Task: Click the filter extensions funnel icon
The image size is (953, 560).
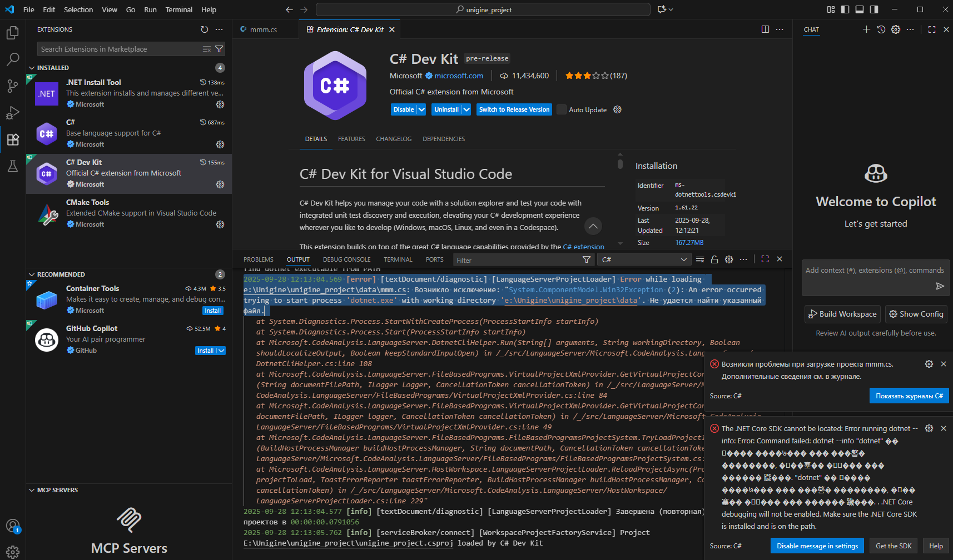Action: click(x=219, y=49)
